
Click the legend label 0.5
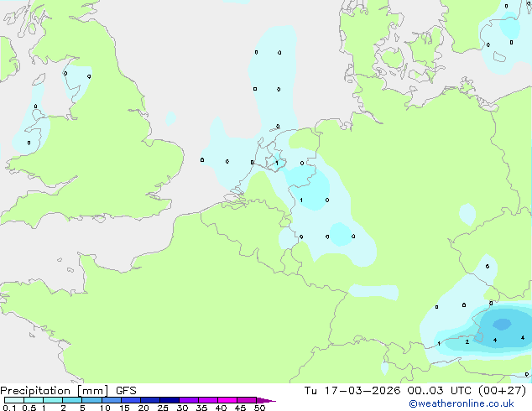(29, 408)
